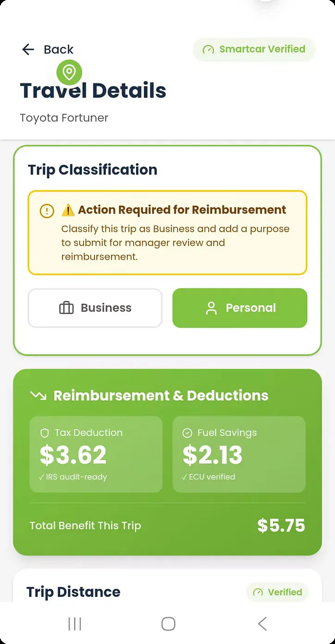Tap the Android recent apps button

(74, 624)
